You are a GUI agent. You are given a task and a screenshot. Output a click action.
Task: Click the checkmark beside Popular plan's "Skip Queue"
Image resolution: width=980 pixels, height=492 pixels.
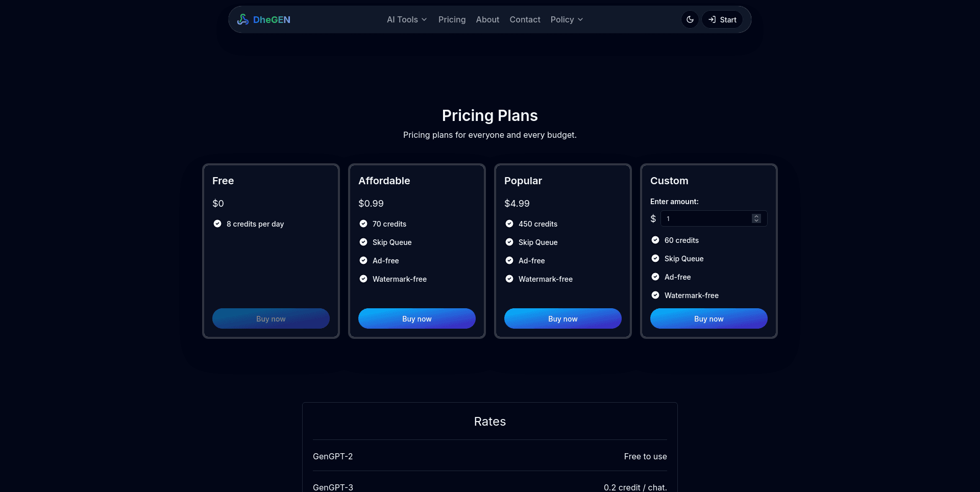pyautogui.click(x=509, y=242)
